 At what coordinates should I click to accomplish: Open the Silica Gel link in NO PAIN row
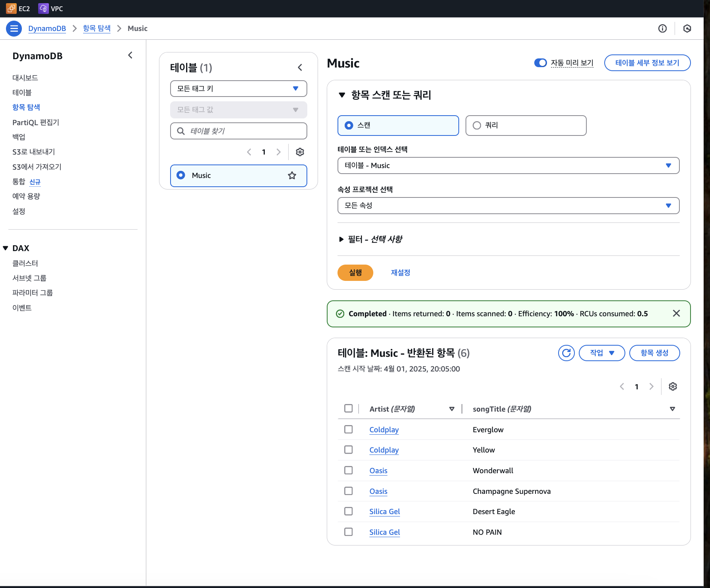[384, 532]
